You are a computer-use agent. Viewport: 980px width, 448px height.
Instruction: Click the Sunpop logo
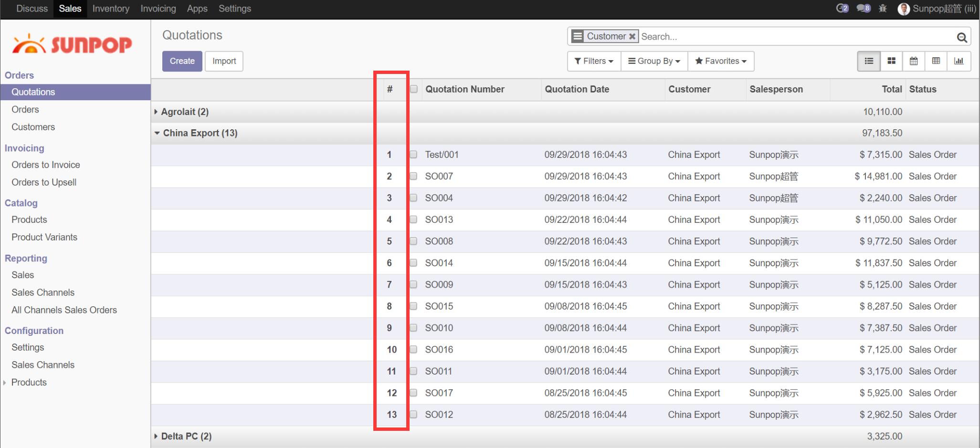coord(72,44)
